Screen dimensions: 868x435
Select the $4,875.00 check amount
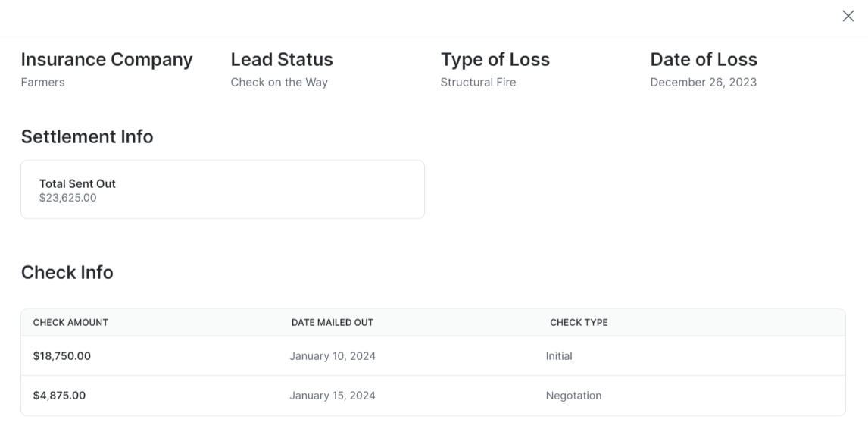click(x=59, y=396)
